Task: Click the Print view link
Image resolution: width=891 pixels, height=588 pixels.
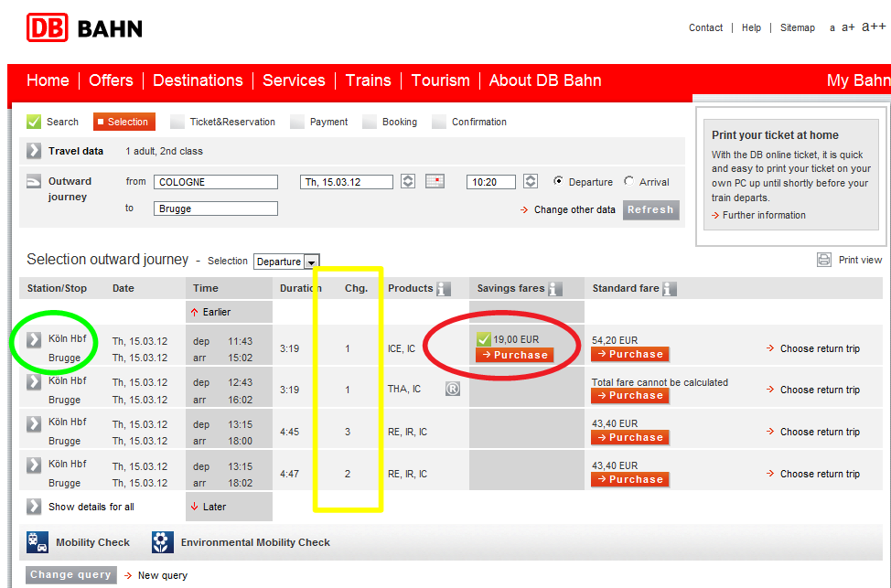Action: tap(860, 260)
